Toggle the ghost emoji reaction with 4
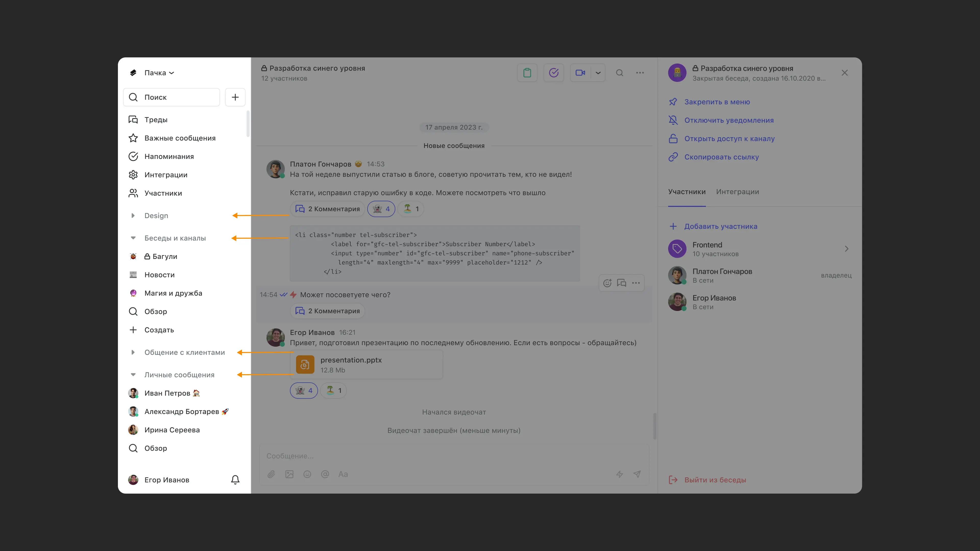The height and width of the screenshot is (551, 980). tap(381, 209)
